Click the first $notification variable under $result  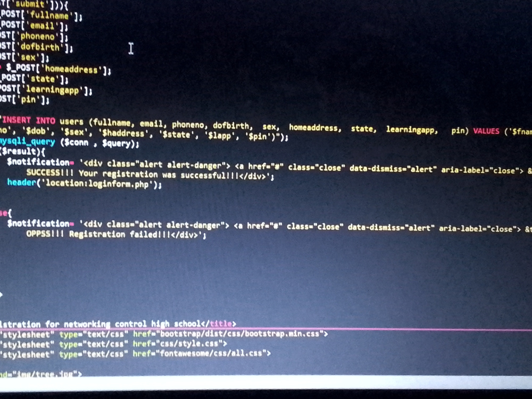38,162
